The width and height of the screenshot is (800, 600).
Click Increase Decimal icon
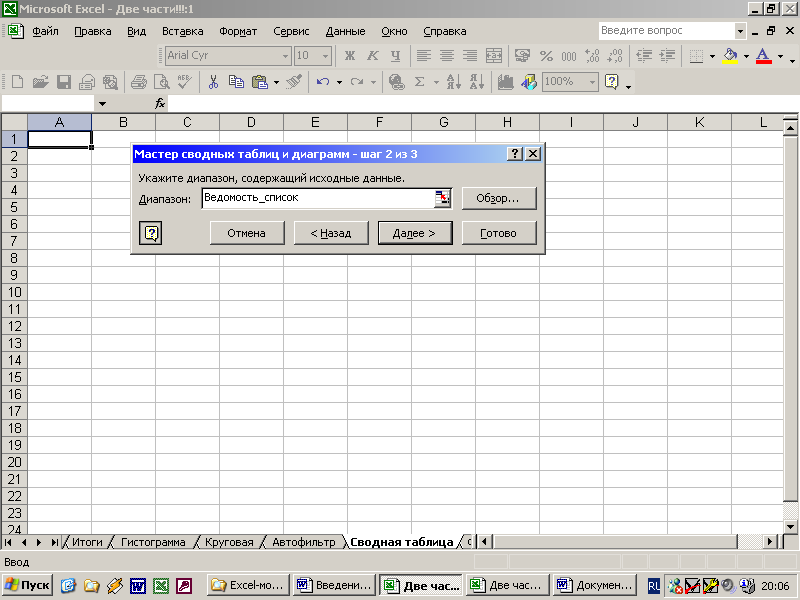(x=592, y=56)
